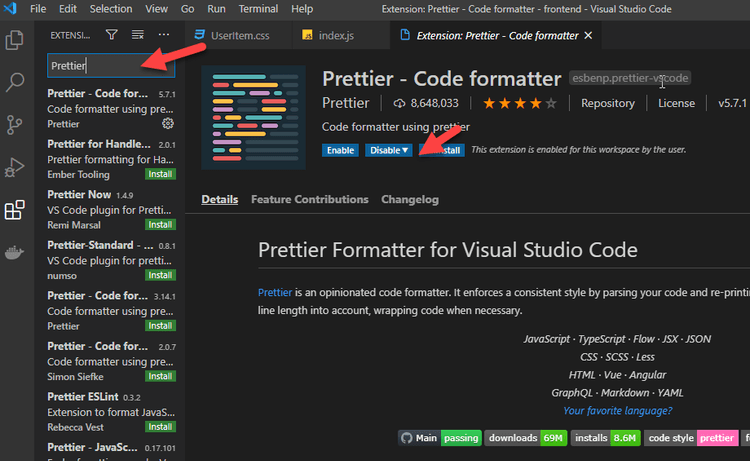Click the code style prettier badge
Viewport: 750px width, 461px height.
[691, 438]
